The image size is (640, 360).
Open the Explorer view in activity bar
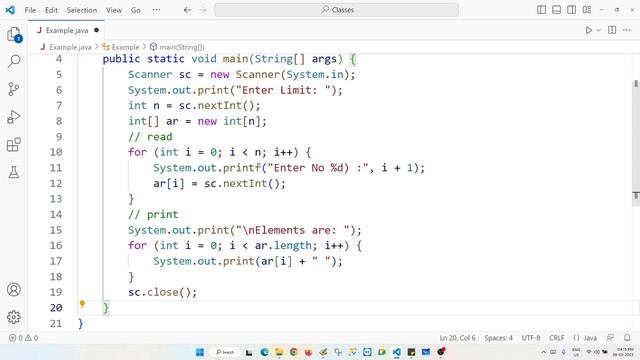point(13,34)
